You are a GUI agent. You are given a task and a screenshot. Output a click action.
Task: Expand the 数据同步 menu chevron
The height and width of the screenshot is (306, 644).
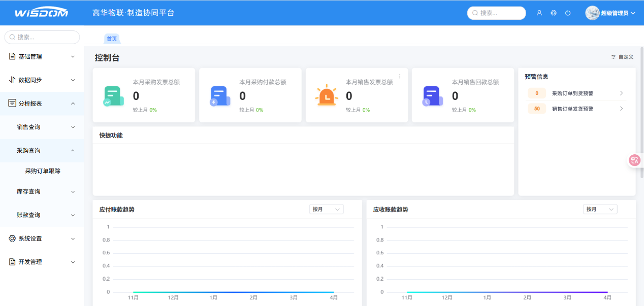point(73,80)
